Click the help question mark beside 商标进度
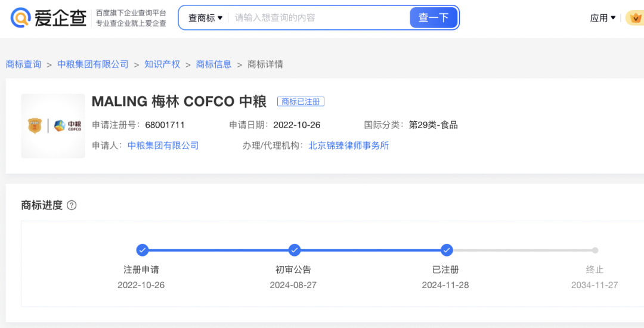This screenshot has height=328, width=644. 72,205
